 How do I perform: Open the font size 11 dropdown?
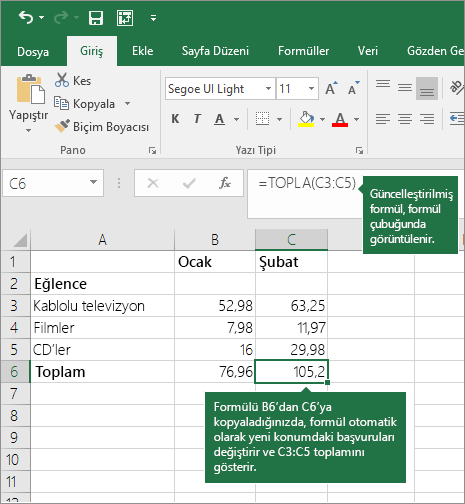[311, 89]
